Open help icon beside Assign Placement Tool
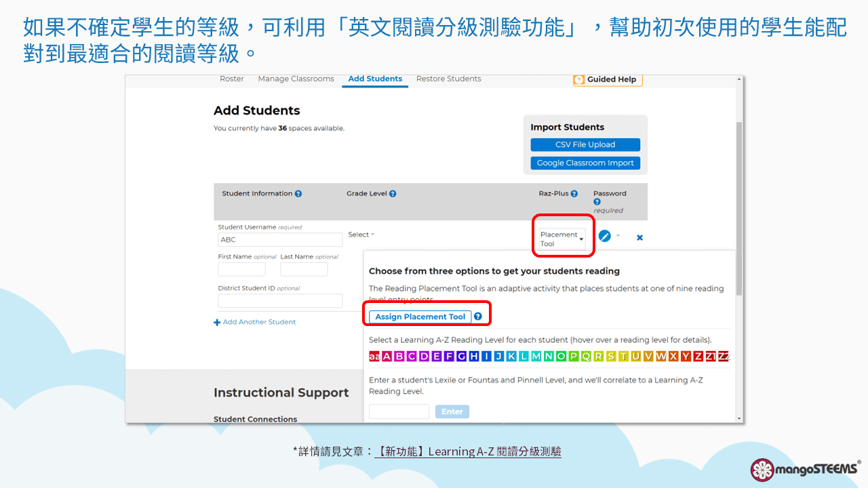868x488 pixels. click(x=478, y=317)
